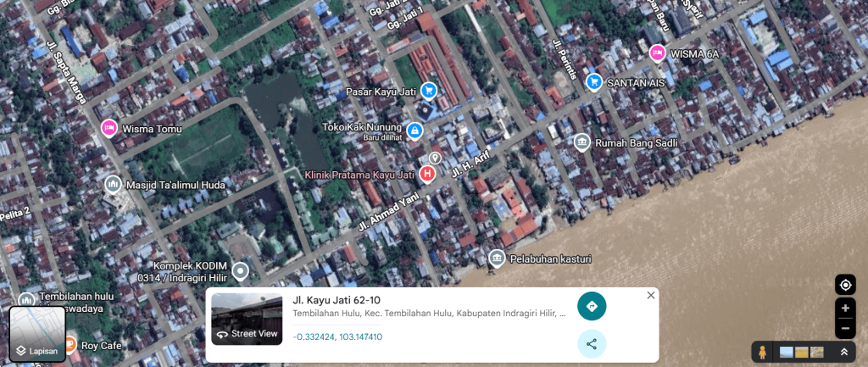Viewport: 868px width, 367px height.
Task: Open Street View thumbnail
Action: click(247, 319)
